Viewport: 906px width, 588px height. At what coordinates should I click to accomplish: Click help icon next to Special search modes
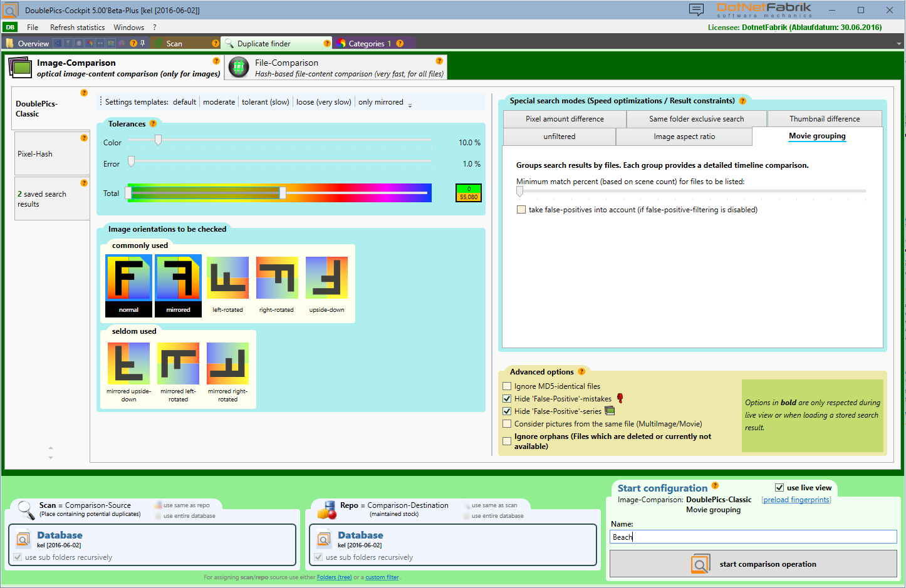(x=742, y=101)
